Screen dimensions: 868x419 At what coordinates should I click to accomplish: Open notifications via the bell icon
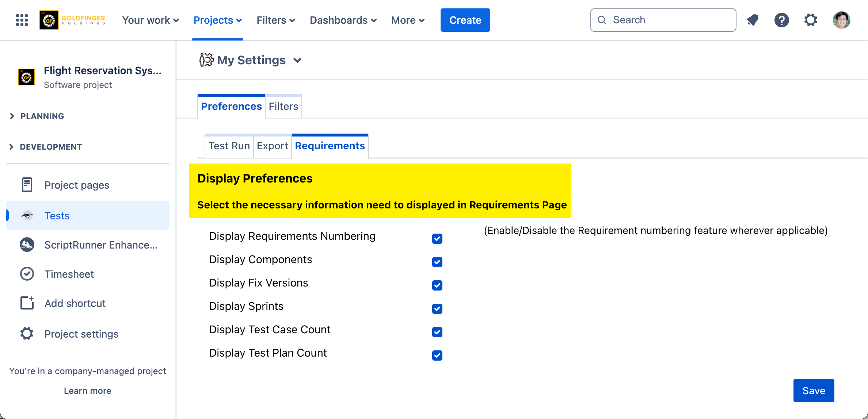(753, 20)
